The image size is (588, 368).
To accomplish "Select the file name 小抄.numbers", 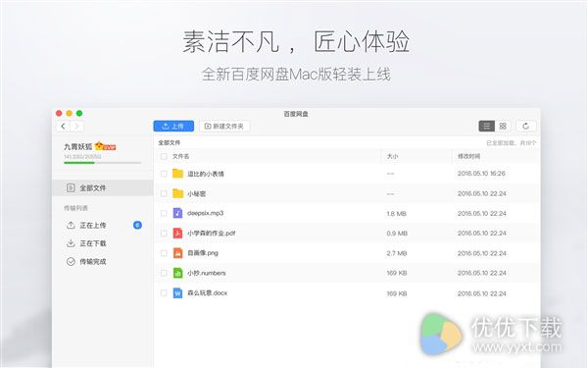I will tap(207, 273).
